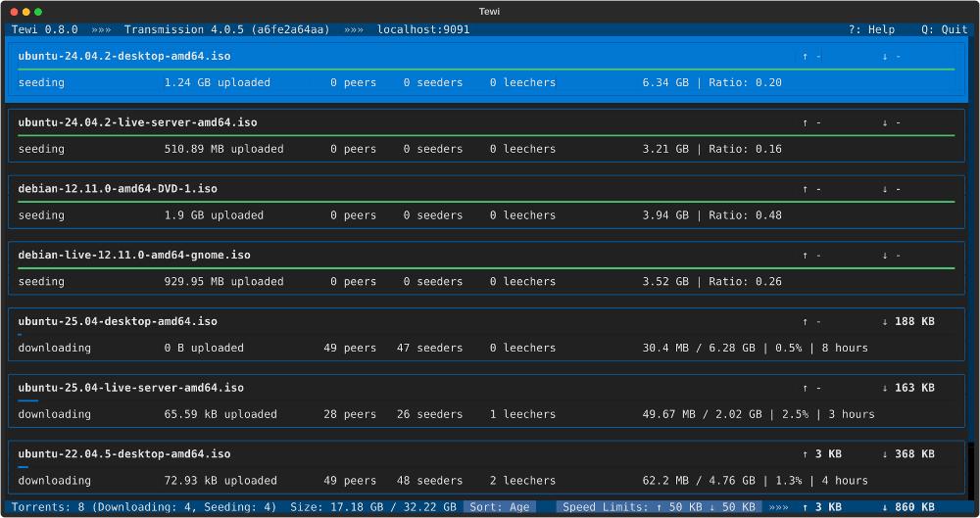Click the '48 seeders' count
This screenshot has height=518, width=980.
click(429, 480)
